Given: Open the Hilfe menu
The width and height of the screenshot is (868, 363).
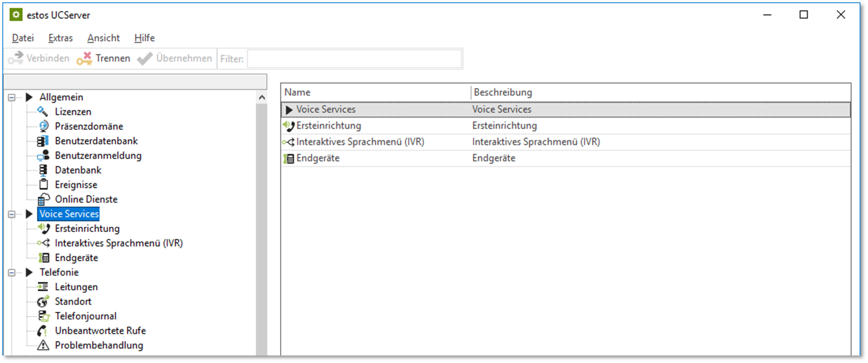Looking at the screenshot, I should point(144,38).
